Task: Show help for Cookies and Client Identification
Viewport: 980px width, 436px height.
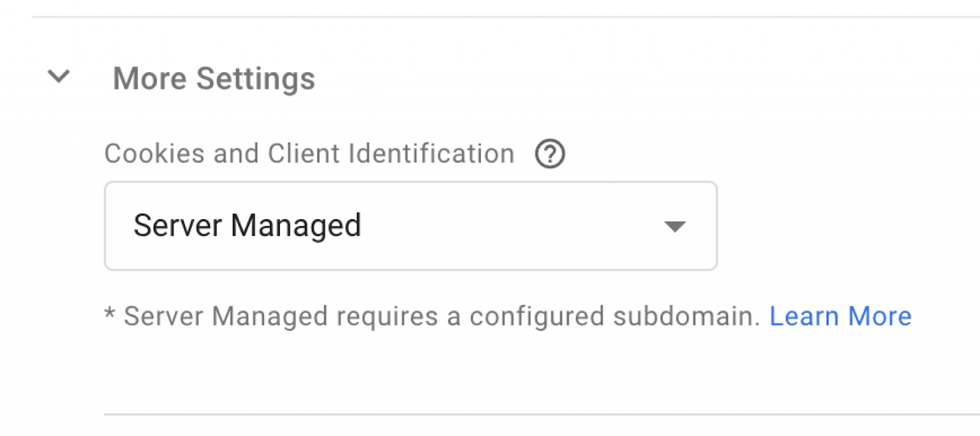Action: [549, 154]
